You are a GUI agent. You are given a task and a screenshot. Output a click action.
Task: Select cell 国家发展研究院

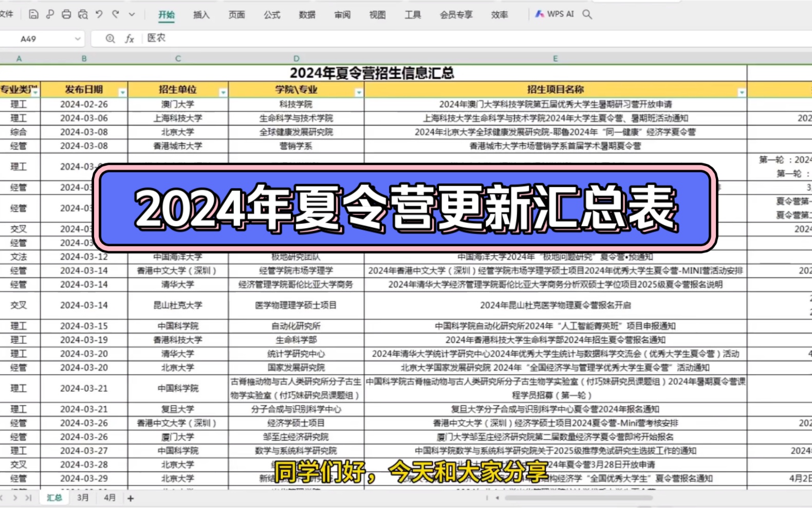click(296, 368)
